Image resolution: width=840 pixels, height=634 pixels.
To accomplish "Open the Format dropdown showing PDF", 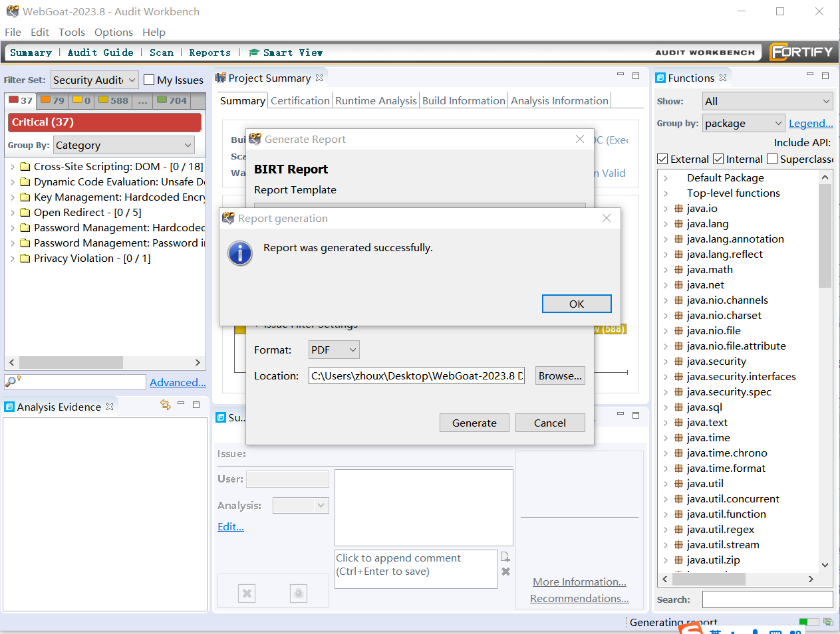I will coord(334,350).
